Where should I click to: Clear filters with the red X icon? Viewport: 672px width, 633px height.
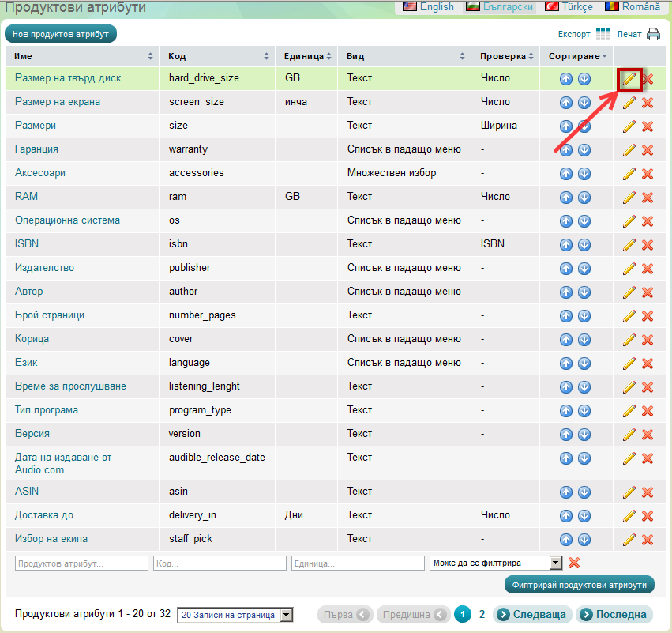(574, 563)
